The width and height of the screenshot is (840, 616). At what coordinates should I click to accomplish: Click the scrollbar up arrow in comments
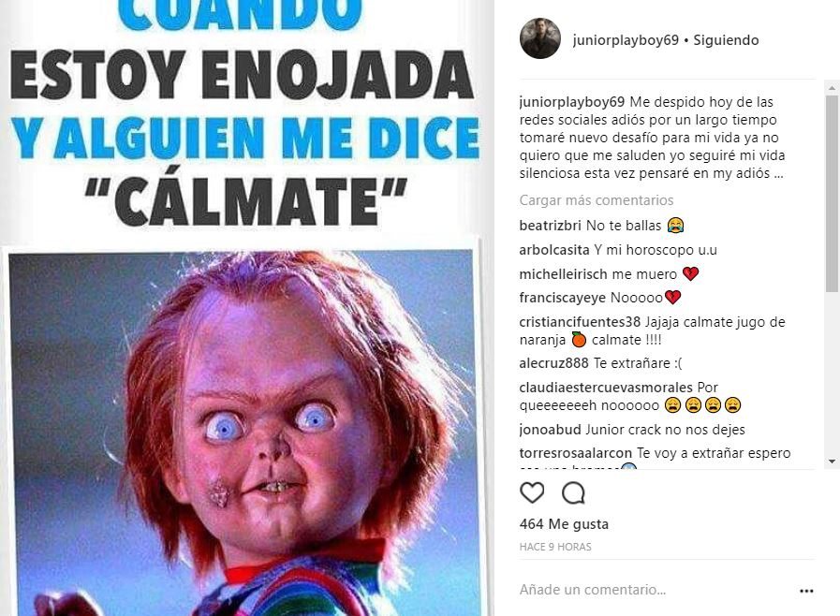[x=832, y=88]
